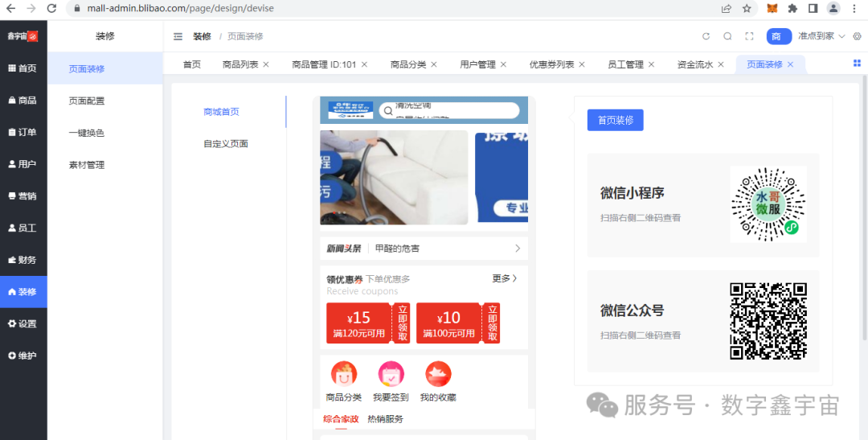Click 更多 coupons link
Viewport: 868px width, 440px height.
(505, 278)
